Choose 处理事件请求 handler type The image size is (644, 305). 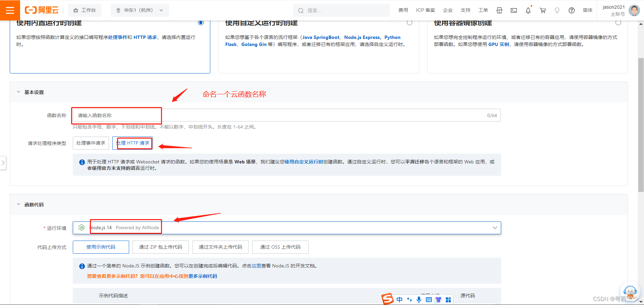91,143
